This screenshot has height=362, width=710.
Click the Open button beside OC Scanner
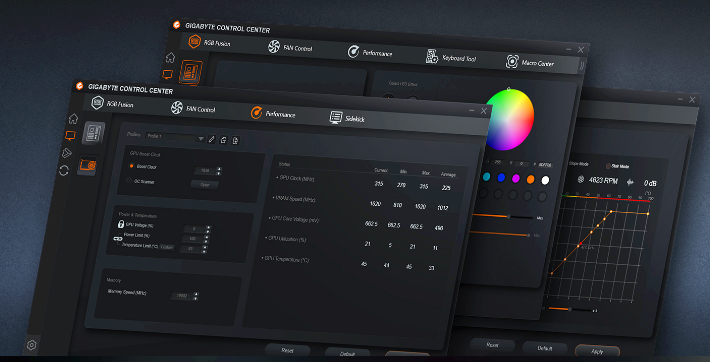pos(204,184)
